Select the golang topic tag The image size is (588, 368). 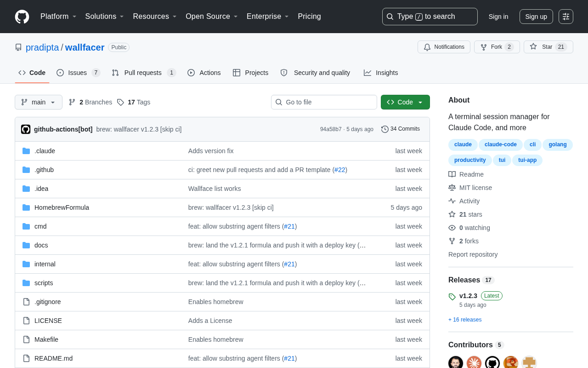[x=558, y=144]
